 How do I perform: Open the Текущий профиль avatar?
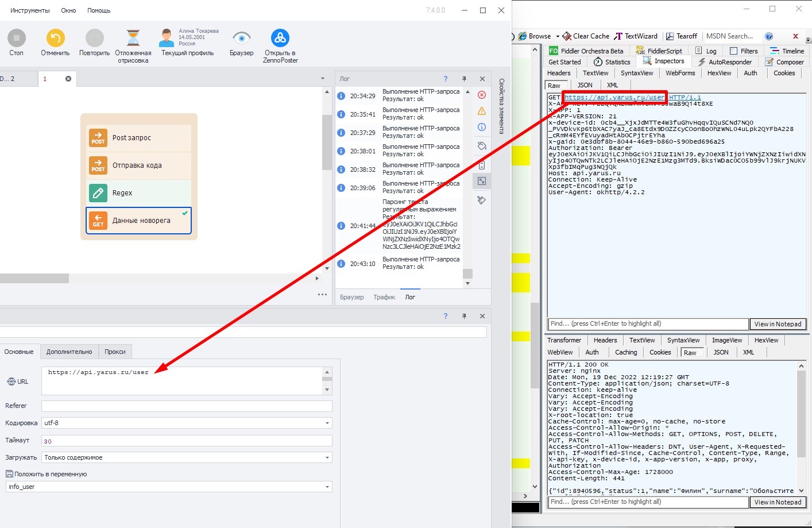click(167, 38)
